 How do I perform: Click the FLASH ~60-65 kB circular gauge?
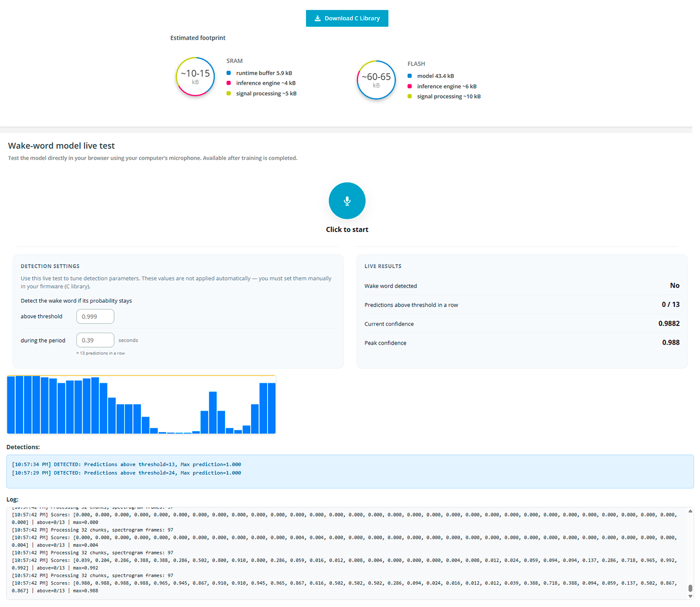click(376, 80)
